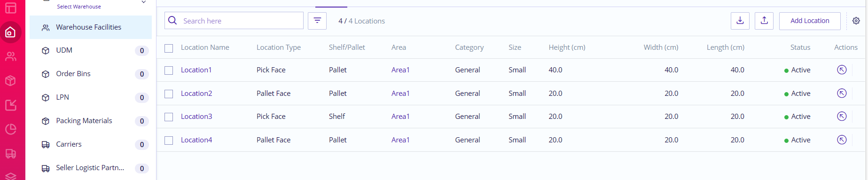The height and width of the screenshot is (180, 868).
Task: Tick the checkbox for Location4
Action: 169,140
